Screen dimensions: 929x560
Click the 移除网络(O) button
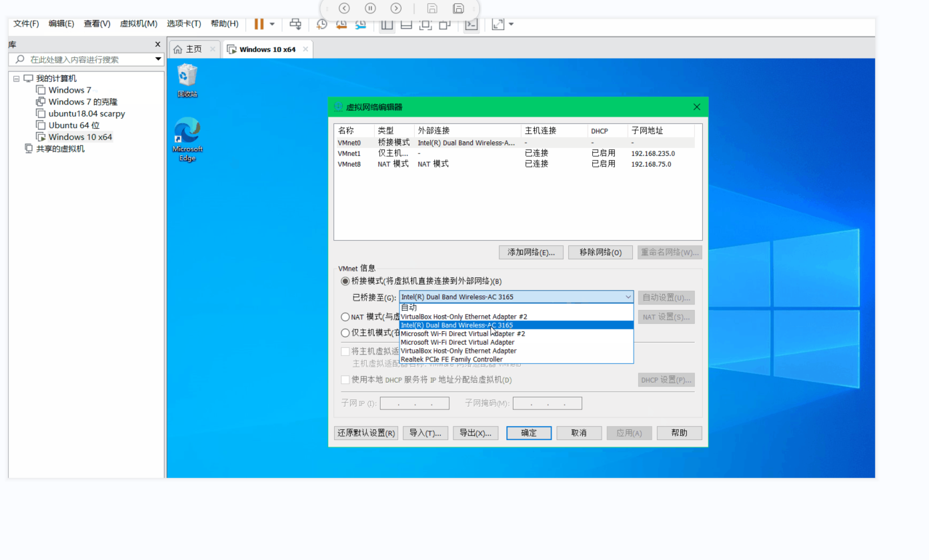click(600, 252)
